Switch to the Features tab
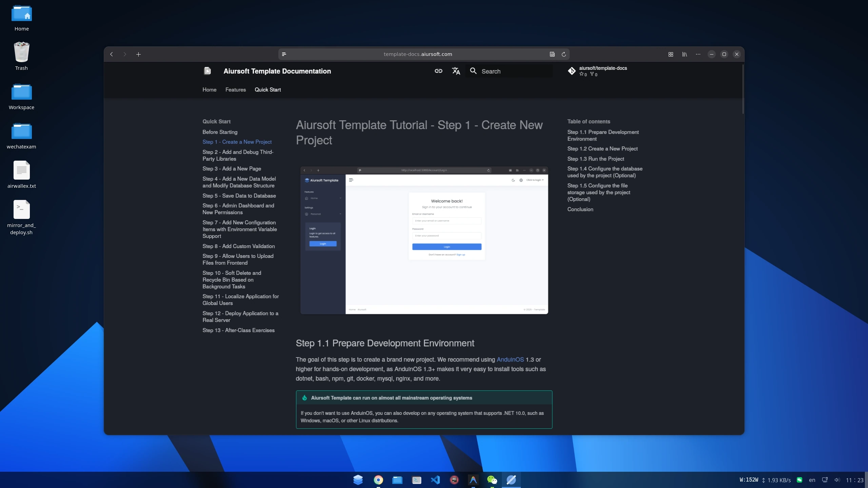 (235, 90)
